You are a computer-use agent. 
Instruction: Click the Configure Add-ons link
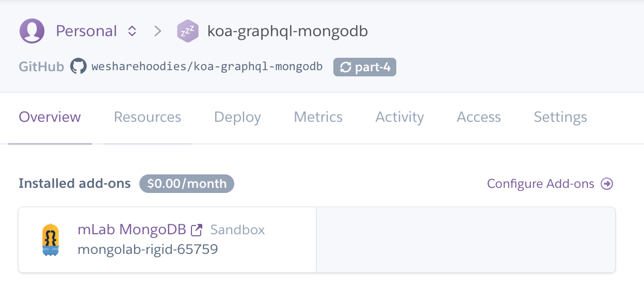[541, 184]
